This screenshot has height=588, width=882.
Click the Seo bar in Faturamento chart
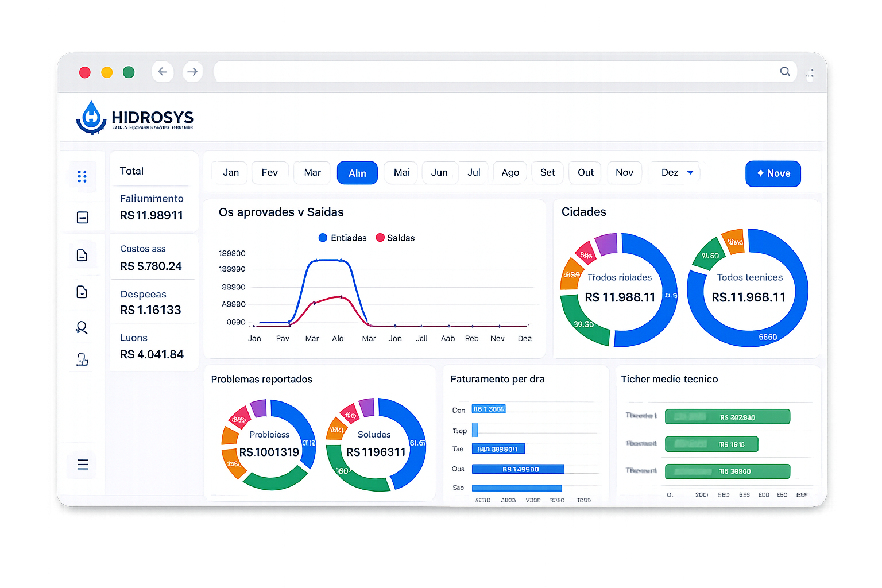pyautogui.click(x=517, y=488)
